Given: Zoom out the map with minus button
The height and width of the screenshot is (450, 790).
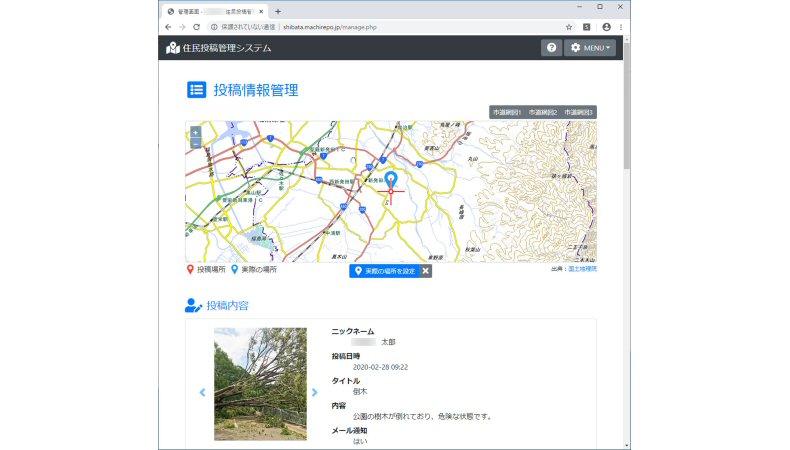Looking at the screenshot, I should coord(195,144).
